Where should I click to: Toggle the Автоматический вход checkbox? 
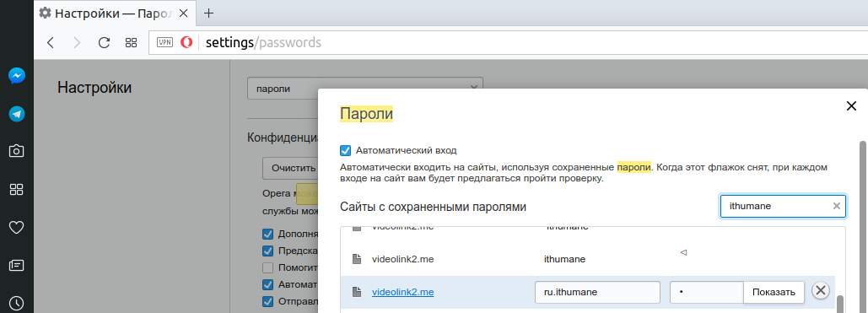pyautogui.click(x=346, y=150)
